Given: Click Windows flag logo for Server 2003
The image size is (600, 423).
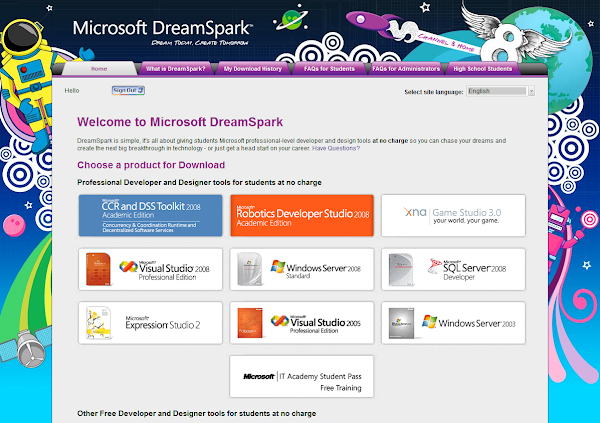Looking at the screenshot, I should (429, 322).
